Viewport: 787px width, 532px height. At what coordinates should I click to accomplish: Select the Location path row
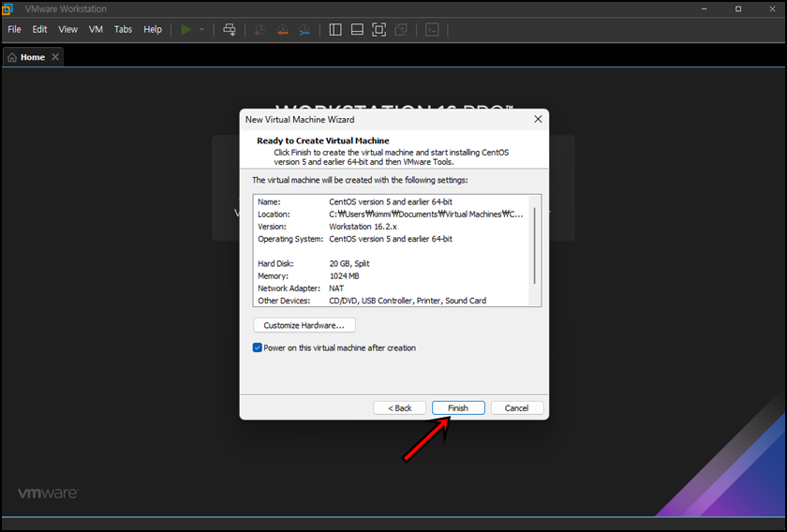pos(391,214)
